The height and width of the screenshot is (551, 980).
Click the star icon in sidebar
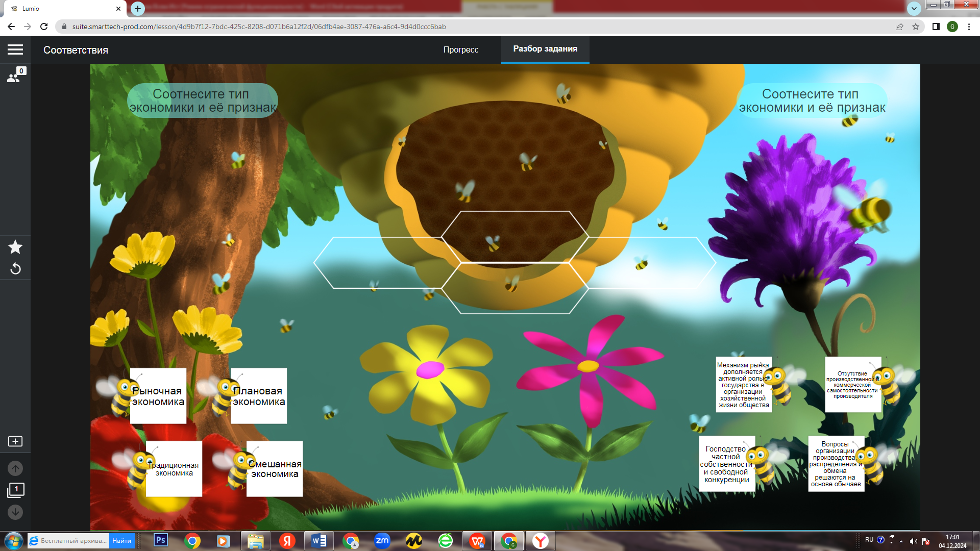point(15,247)
